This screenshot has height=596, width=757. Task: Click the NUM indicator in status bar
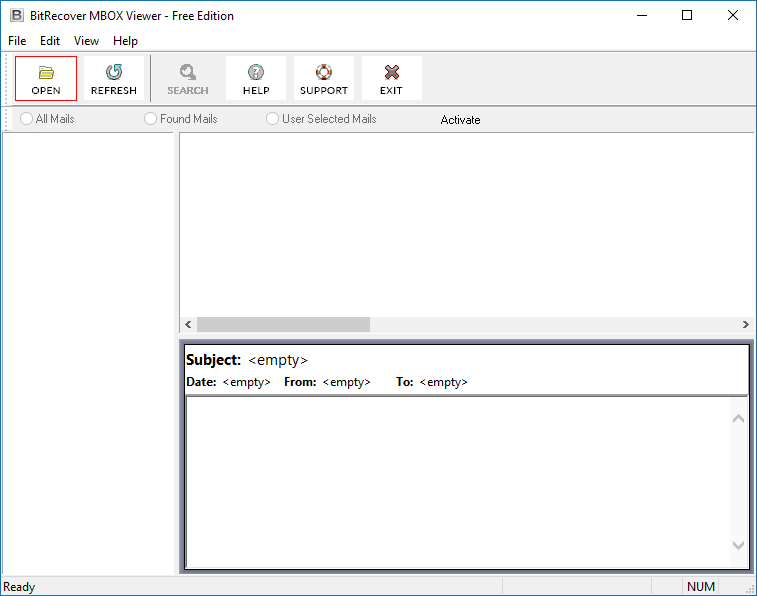pyautogui.click(x=701, y=587)
